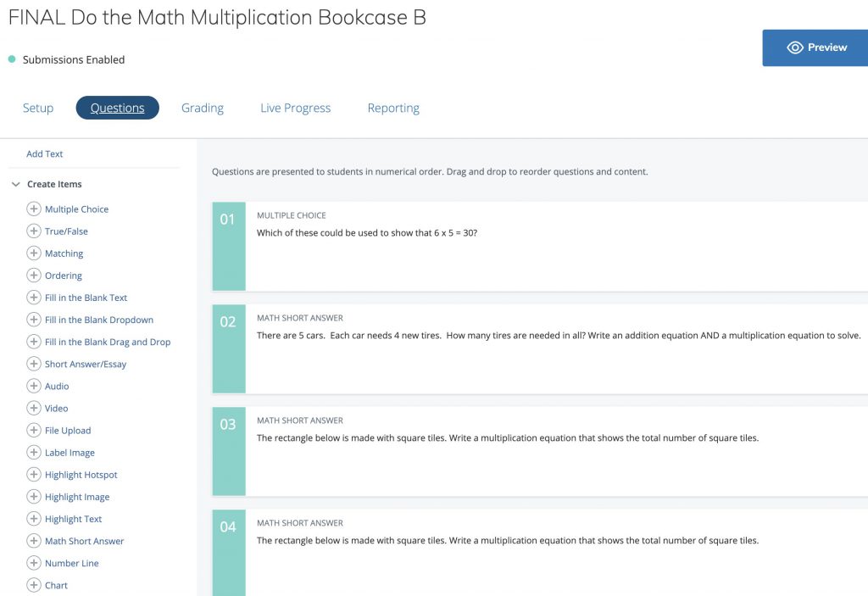Add a Highlight Hotspot item via its label
This screenshot has width=868, height=596.
(81, 476)
